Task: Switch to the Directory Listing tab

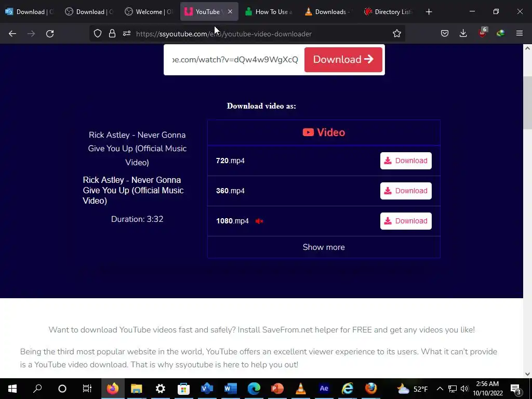Action: tap(388, 12)
